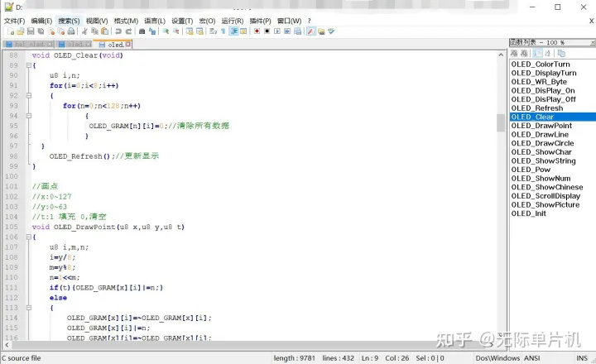Click the second gray icon in the function list toolbar
Viewport: 596px width, 364px height.
(x=524, y=53)
